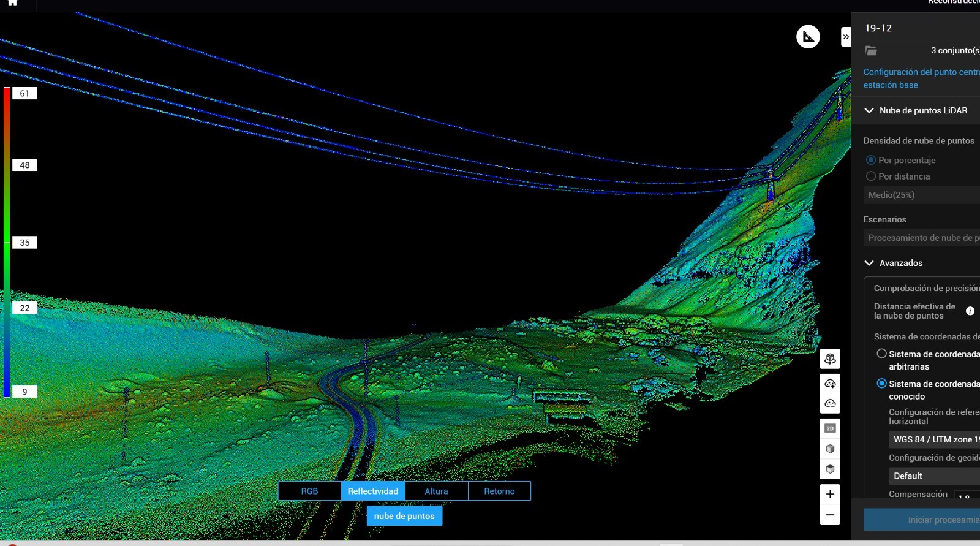Screen dimensions: 980x546
Task: Select the lower cube view icon
Action: click(x=830, y=469)
